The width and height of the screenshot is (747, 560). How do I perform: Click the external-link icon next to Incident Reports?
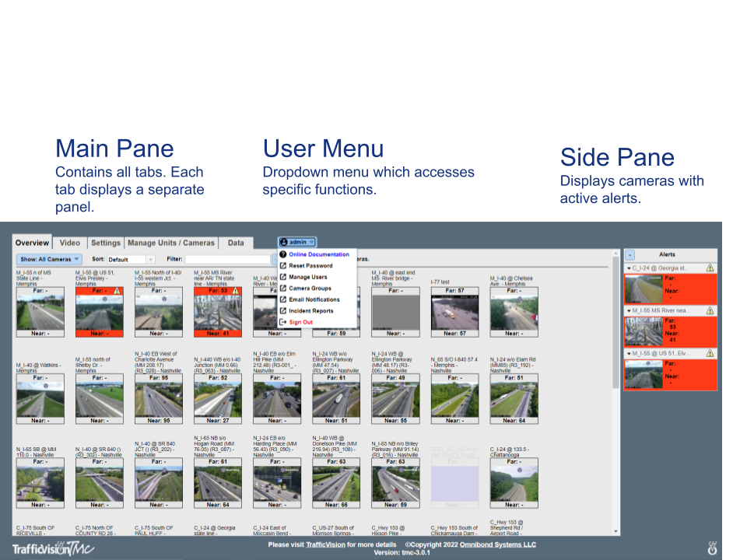coord(283,310)
